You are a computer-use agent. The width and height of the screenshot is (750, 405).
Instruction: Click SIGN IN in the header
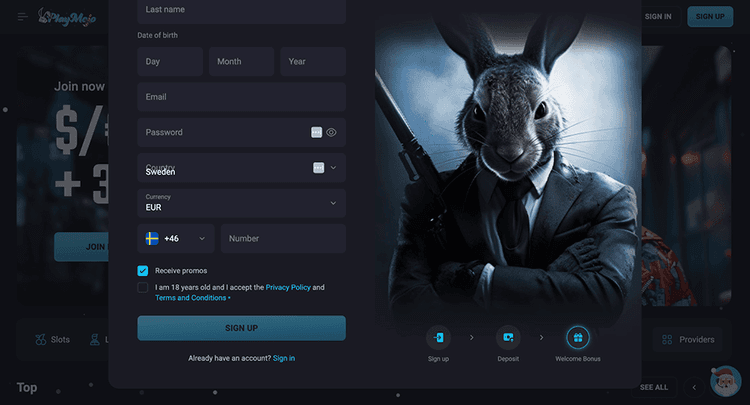point(658,16)
